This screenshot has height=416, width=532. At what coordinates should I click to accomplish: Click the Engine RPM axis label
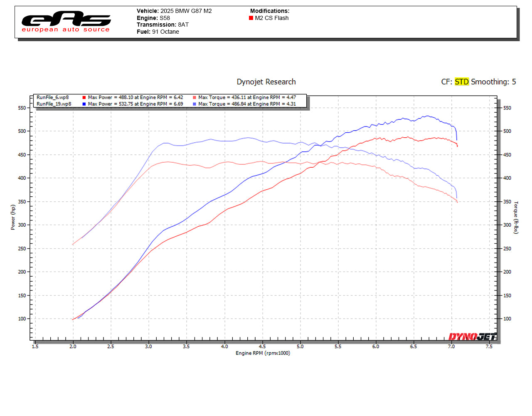click(264, 353)
